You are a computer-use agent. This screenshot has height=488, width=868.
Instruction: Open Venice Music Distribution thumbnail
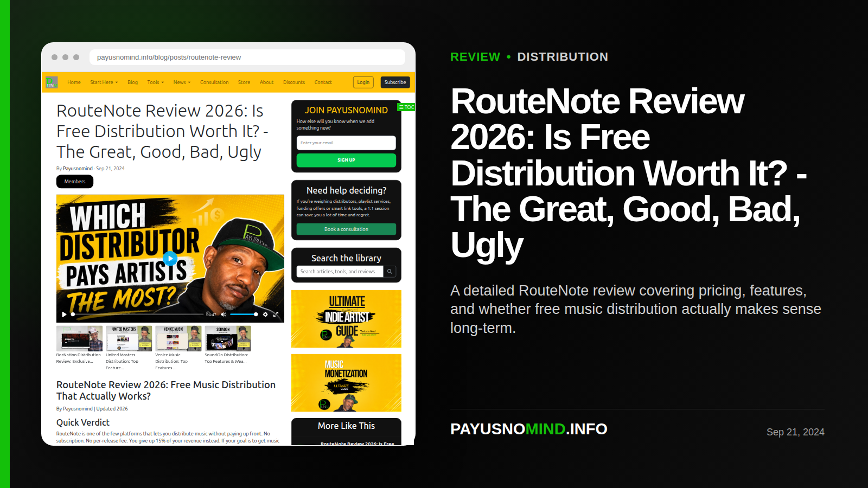click(178, 338)
